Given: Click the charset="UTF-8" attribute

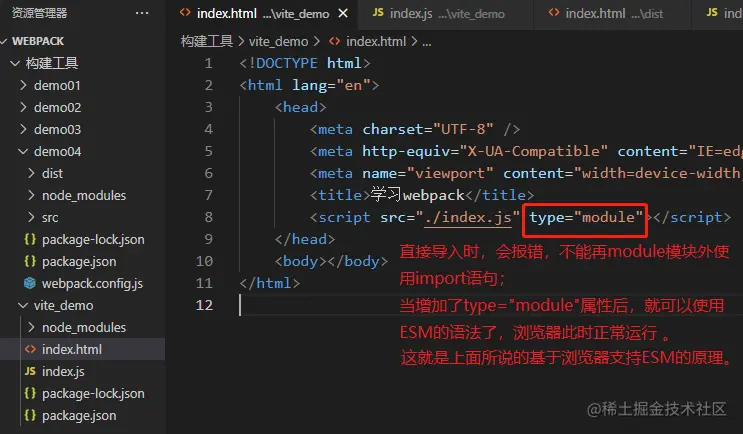Looking at the screenshot, I should tap(428, 129).
